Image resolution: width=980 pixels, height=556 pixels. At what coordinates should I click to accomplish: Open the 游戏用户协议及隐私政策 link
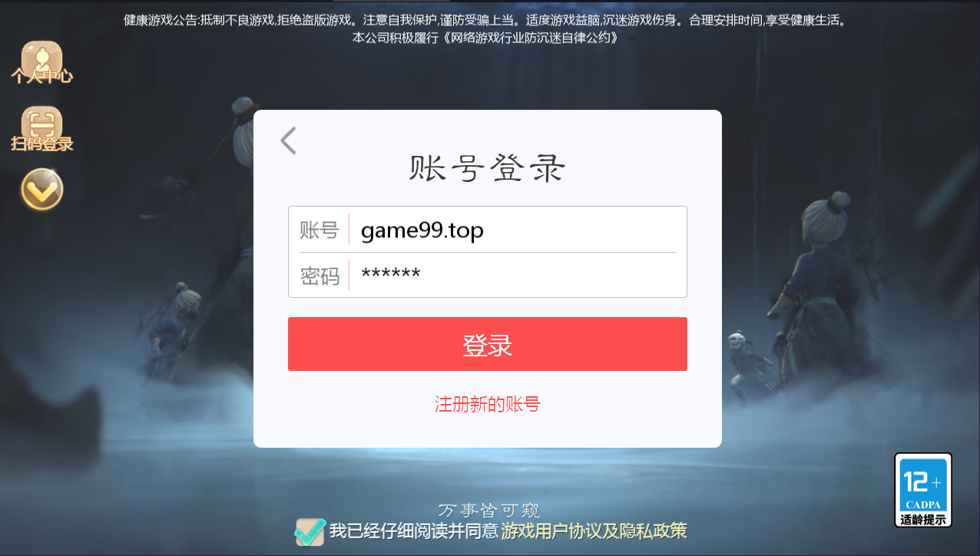click(x=594, y=531)
